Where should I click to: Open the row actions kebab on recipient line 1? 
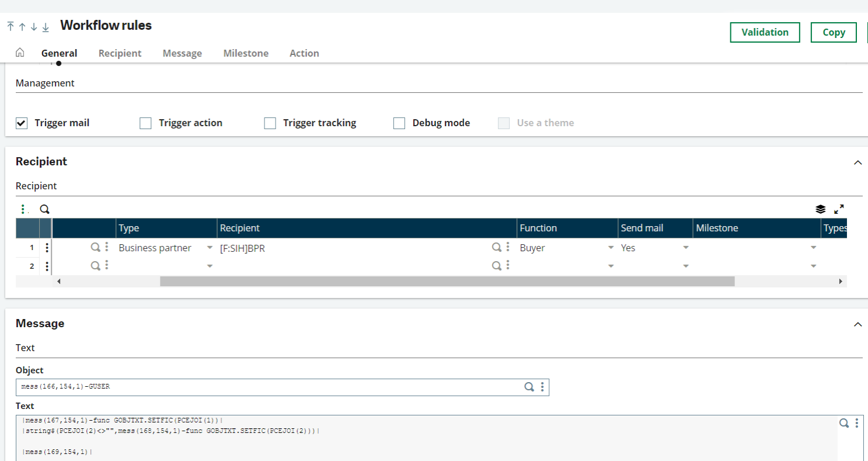tap(46, 247)
